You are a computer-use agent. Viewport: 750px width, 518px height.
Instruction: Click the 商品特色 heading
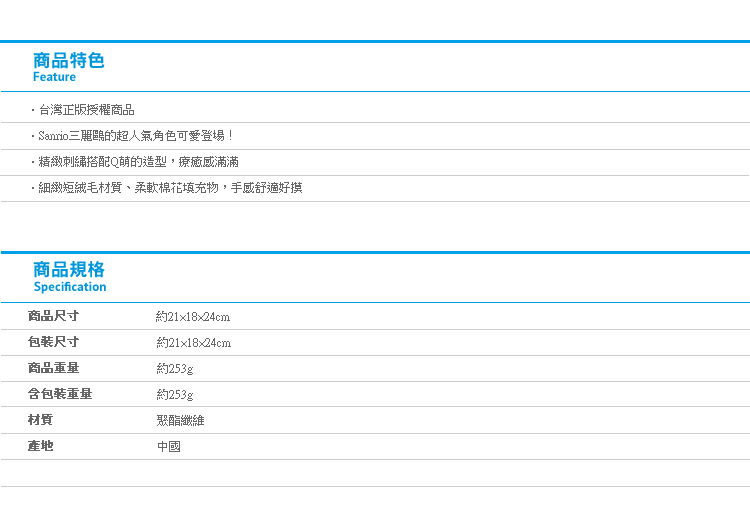(68, 61)
